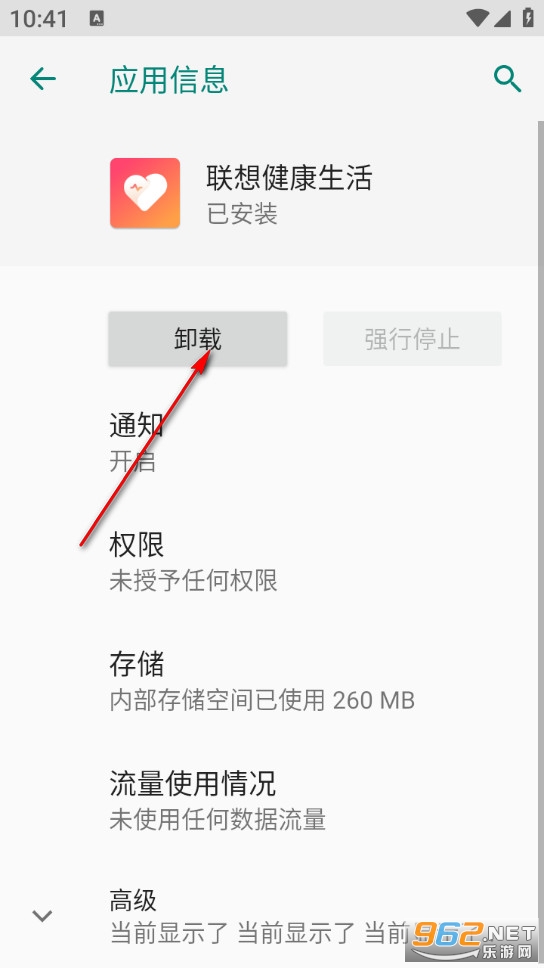Tap the 10:41 clock in status bar
This screenshot has width=544, height=968.
[38, 19]
